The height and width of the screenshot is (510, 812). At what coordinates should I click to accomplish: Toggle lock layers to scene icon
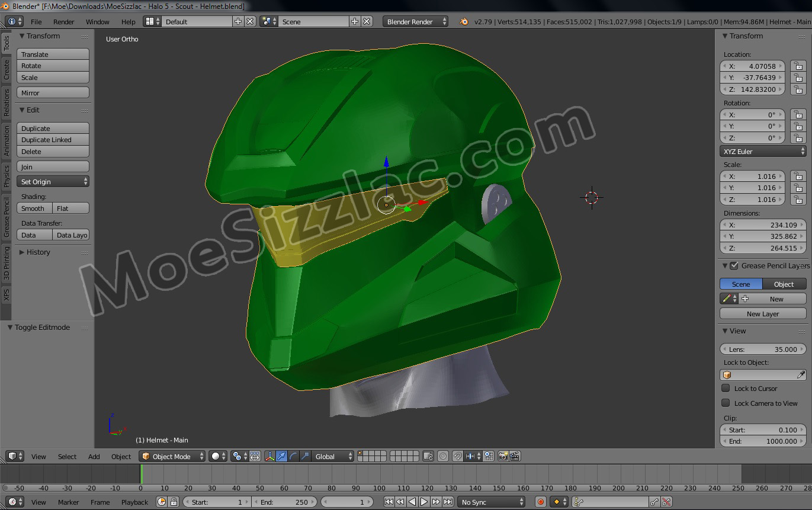(428, 456)
